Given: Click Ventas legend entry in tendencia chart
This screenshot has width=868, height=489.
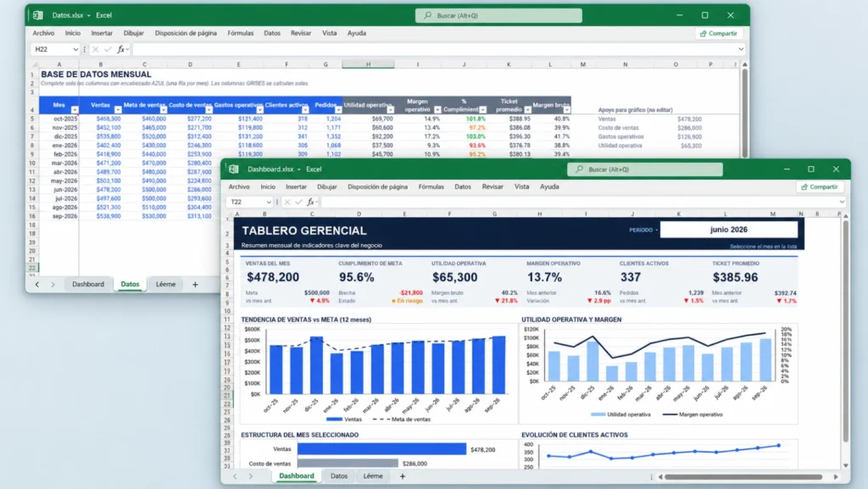Looking at the screenshot, I should pos(344,420).
